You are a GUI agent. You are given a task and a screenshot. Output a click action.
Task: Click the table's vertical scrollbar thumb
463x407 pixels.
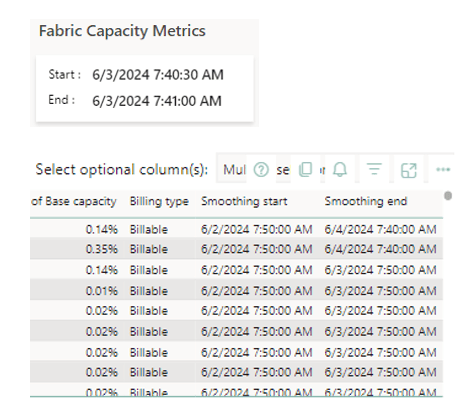(x=448, y=196)
